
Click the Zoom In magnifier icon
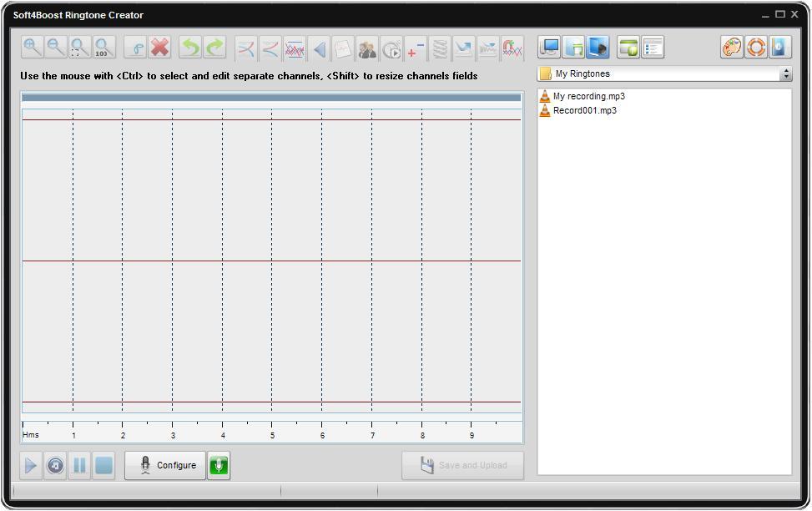click(x=32, y=48)
